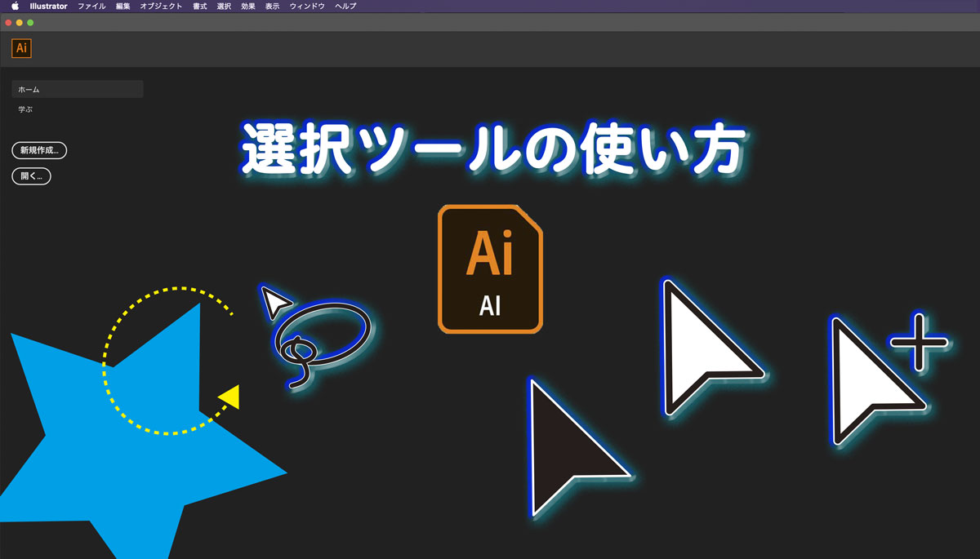
Task: Open the ファイル menu
Action: [91, 6]
